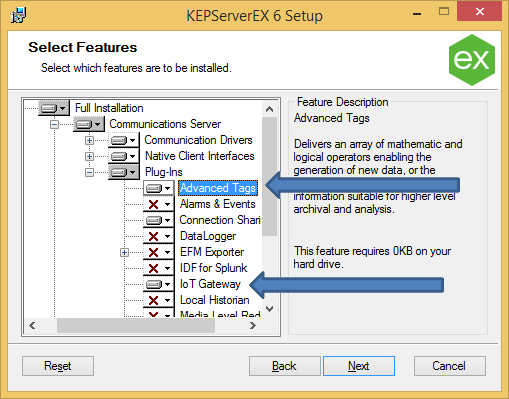Viewport: 509px width, 399px height.
Task: Click feature tree horizontal scroll right arrow
Action: (253, 325)
